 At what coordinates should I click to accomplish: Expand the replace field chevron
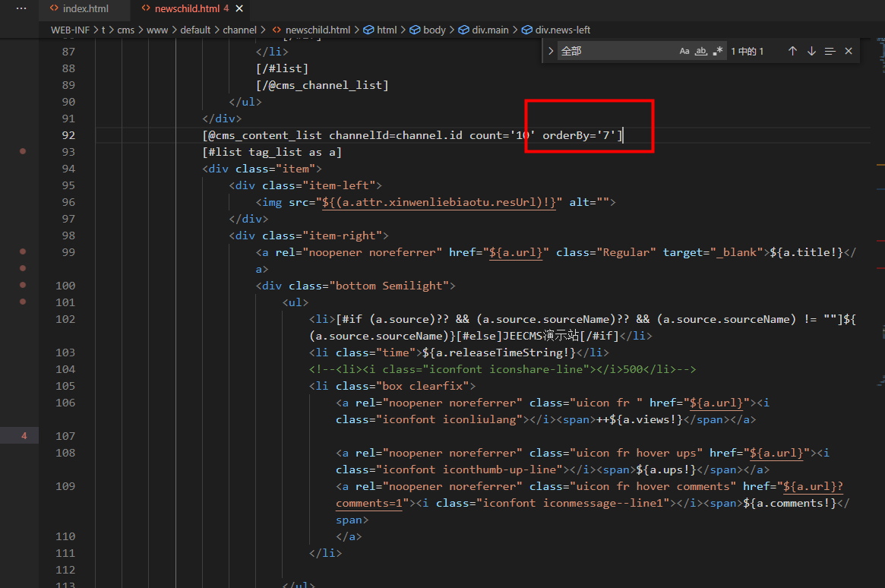(x=551, y=51)
